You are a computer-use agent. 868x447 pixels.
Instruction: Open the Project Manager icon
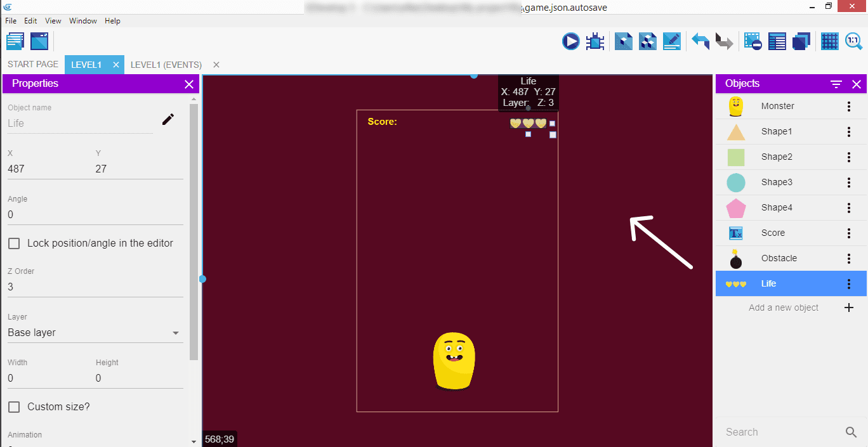click(15, 42)
